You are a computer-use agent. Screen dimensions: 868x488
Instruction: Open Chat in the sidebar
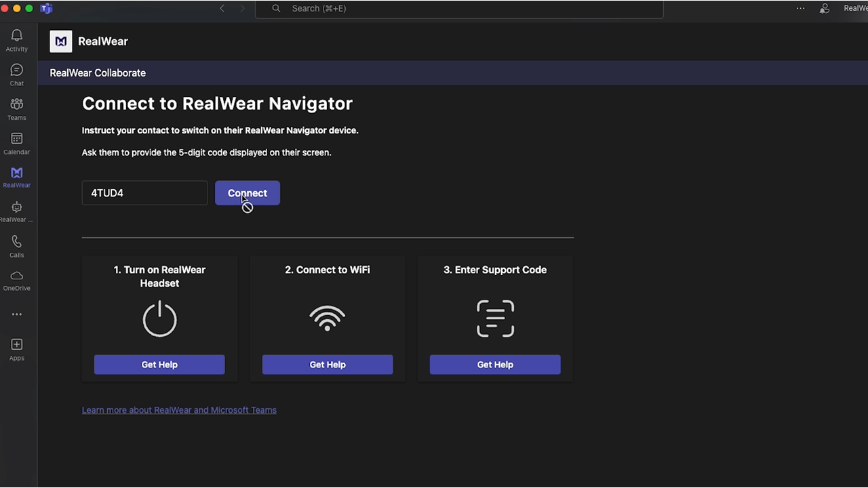tap(17, 75)
